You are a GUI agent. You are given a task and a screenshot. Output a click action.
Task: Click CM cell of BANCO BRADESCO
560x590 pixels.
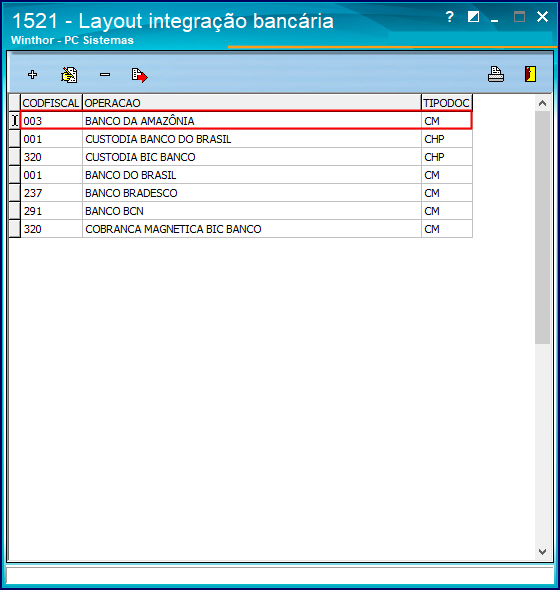pyautogui.click(x=447, y=193)
